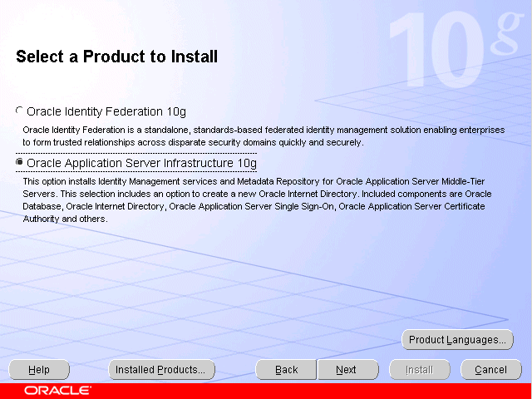Open the Product Languages dialog
The height and width of the screenshot is (399, 532).
point(457,340)
